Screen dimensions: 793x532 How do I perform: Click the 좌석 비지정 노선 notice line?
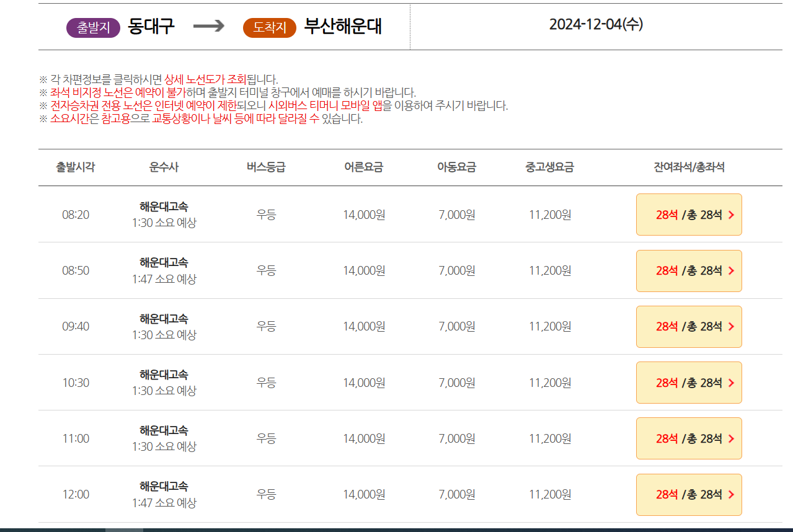(x=227, y=92)
